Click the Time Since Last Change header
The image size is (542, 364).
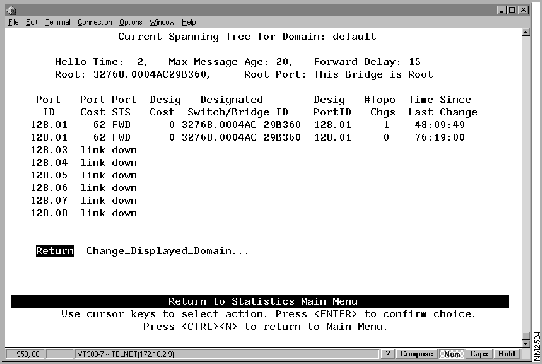(443, 106)
